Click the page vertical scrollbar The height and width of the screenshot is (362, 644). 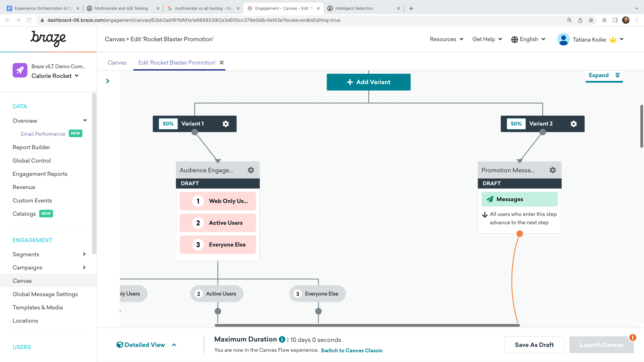pos(641,126)
